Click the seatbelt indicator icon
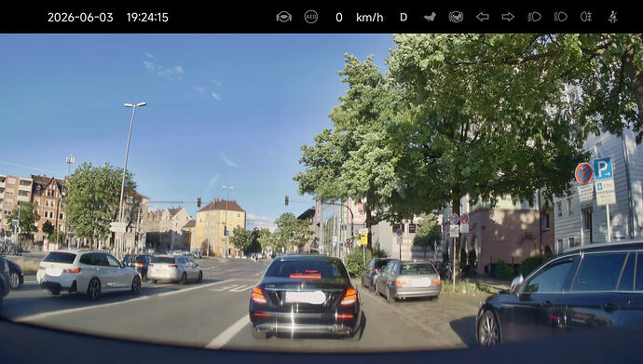Viewport: 643px width, 364px height. coord(612,17)
